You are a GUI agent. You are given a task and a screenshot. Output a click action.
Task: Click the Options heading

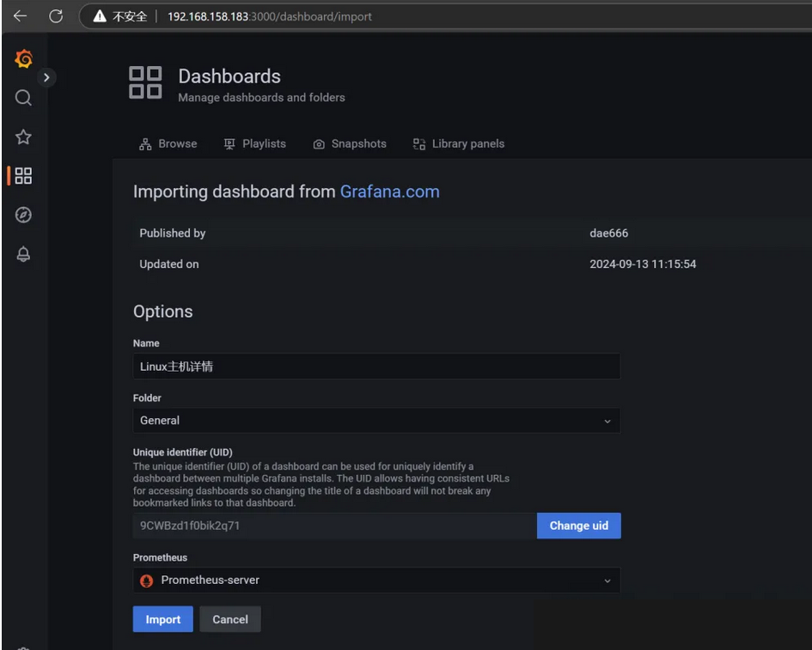162,312
